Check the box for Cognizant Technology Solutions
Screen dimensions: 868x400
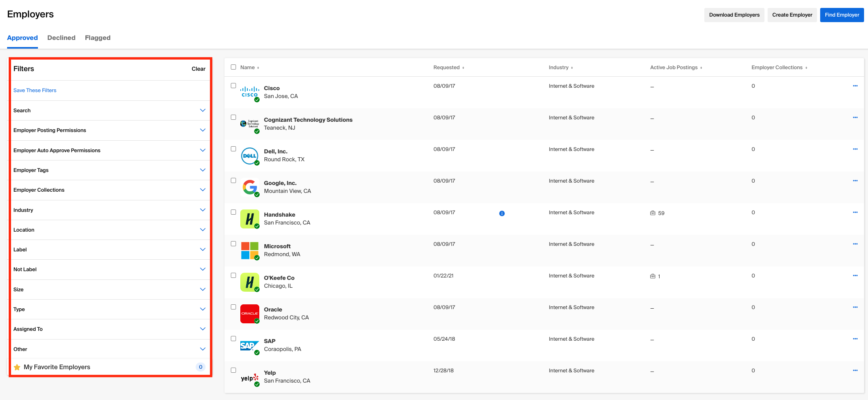pyautogui.click(x=233, y=117)
